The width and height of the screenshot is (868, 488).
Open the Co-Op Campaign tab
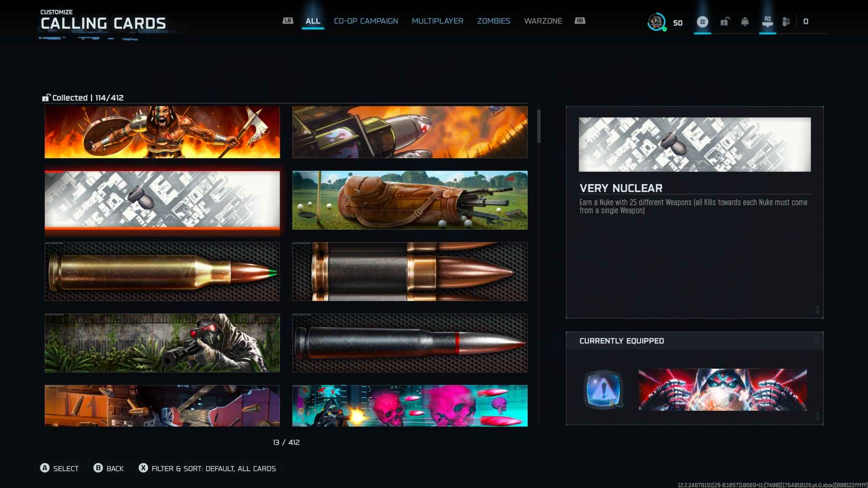366,21
